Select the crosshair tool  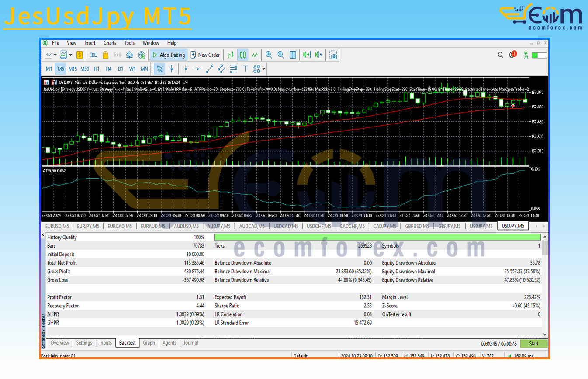point(172,69)
